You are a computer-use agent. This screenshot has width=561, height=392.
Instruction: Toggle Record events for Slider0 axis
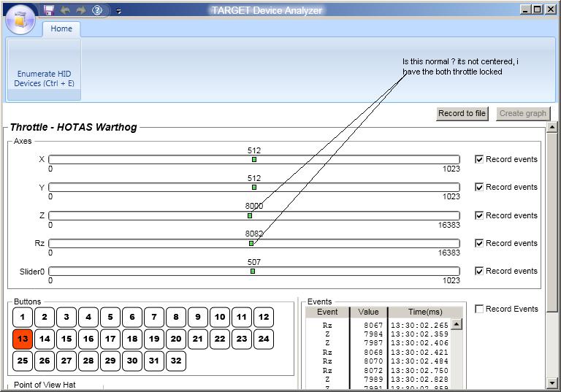[479, 271]
